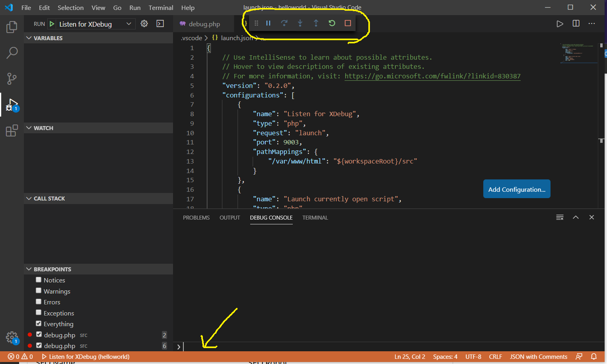Change line endings via CRLF status item
Screen dimensions: 607x364
[x=496, y=356]
